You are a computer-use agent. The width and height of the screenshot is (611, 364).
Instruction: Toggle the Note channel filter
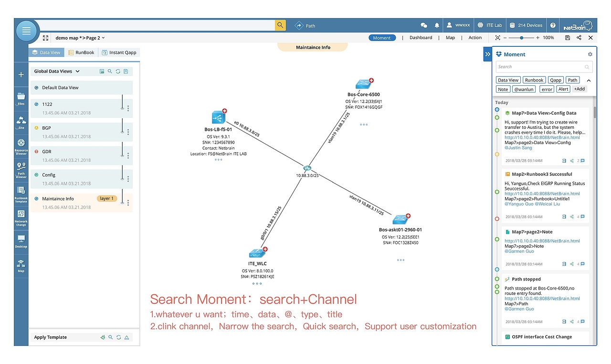tap(503, 89)
